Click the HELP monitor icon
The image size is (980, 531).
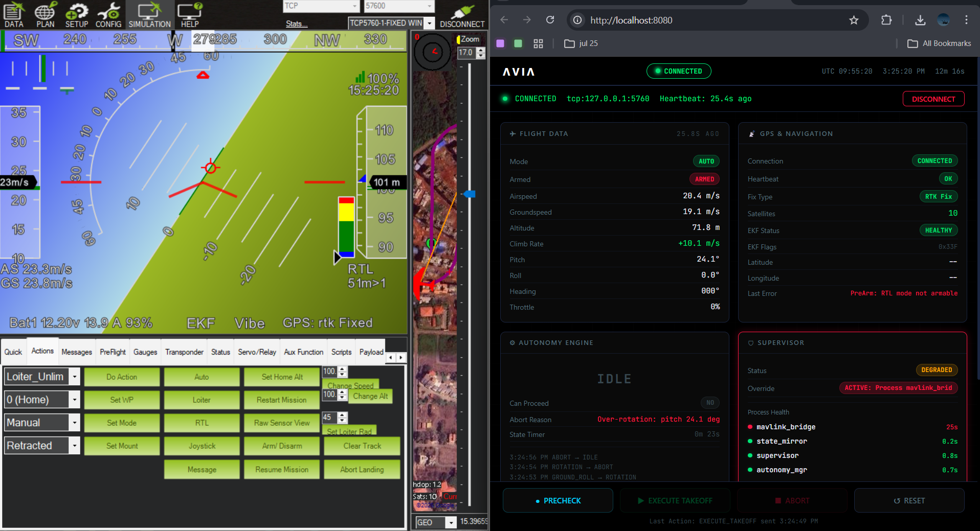pyautogui.click(x=189, y=14)
